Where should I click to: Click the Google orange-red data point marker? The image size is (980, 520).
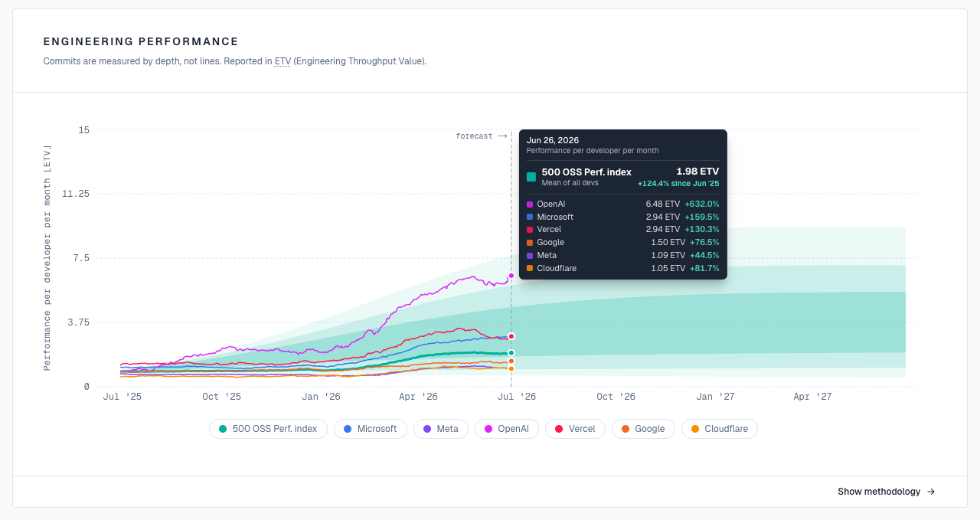(511, 361)
